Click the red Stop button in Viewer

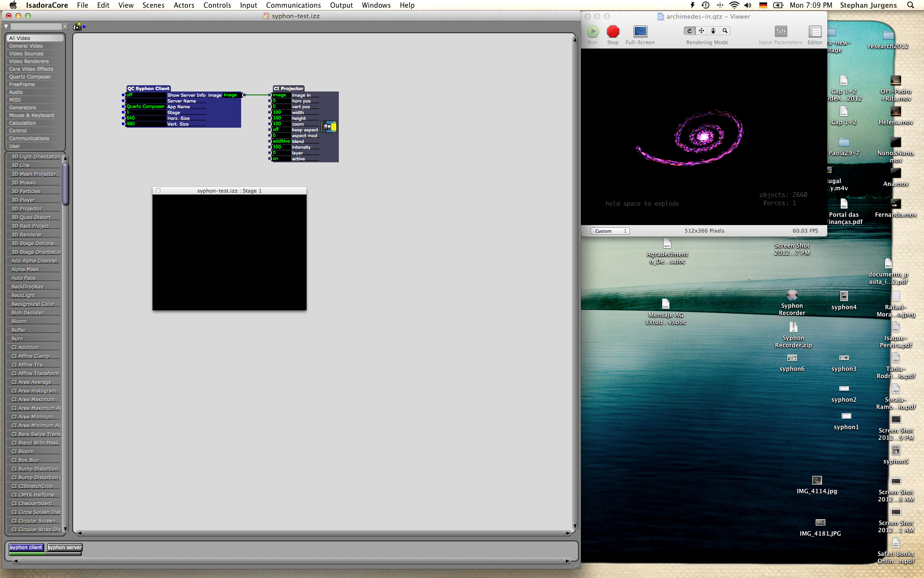coord(613,32)
